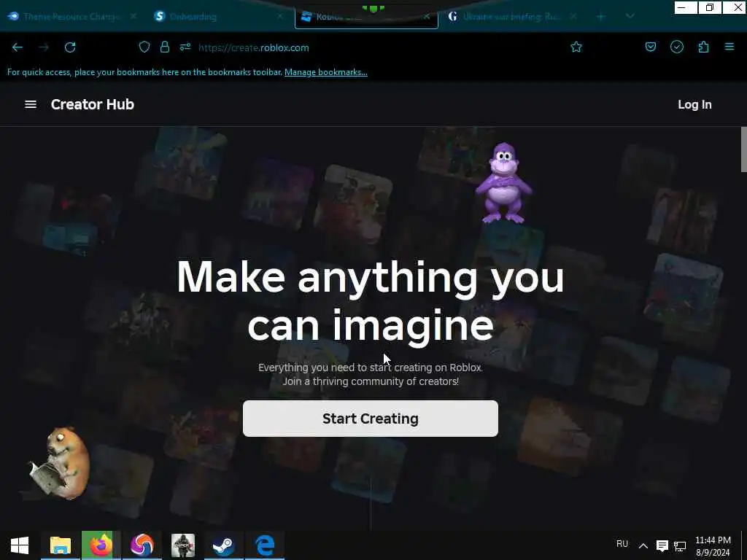Click Log In on Creator Hub

point(694,104)
